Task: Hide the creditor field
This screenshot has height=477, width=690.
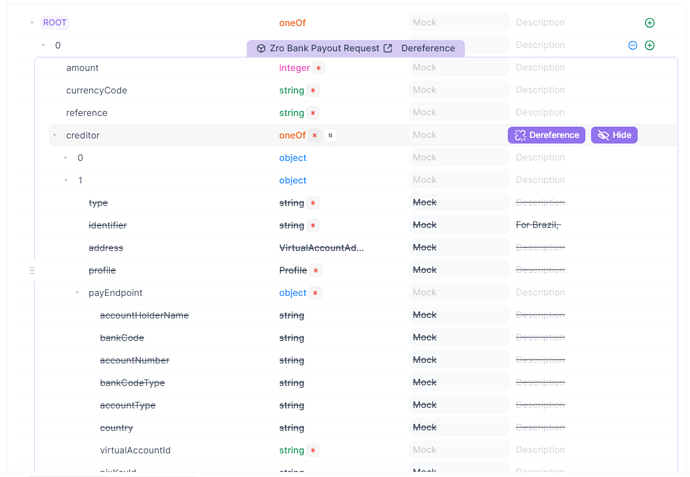Action: click(x=614, y=135)
